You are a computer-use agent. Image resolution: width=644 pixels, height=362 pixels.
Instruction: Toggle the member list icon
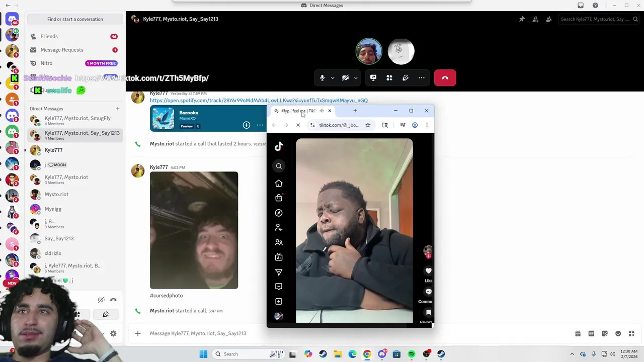point(548,19)
